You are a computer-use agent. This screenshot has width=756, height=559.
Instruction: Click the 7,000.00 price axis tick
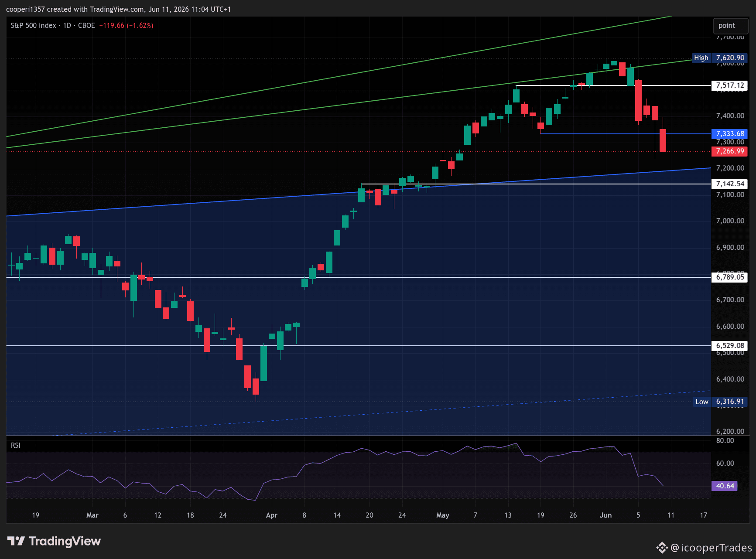click(730, 221)
